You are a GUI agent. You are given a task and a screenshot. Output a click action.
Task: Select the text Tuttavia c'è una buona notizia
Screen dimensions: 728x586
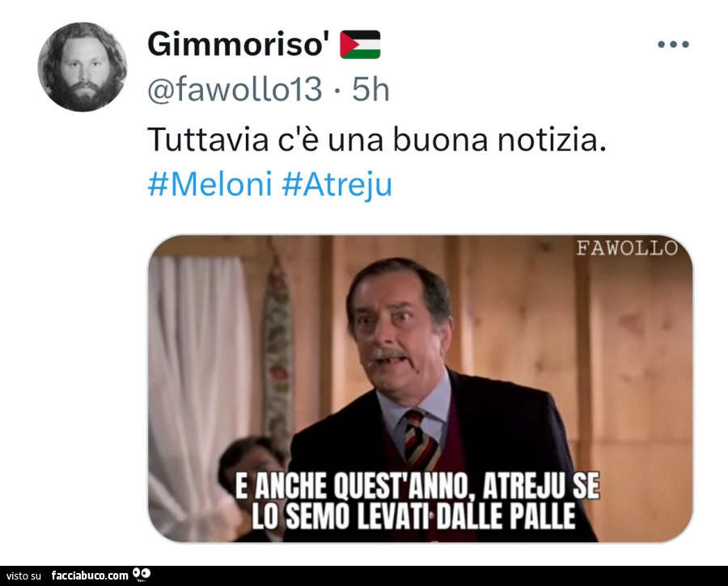click(377, 140)
